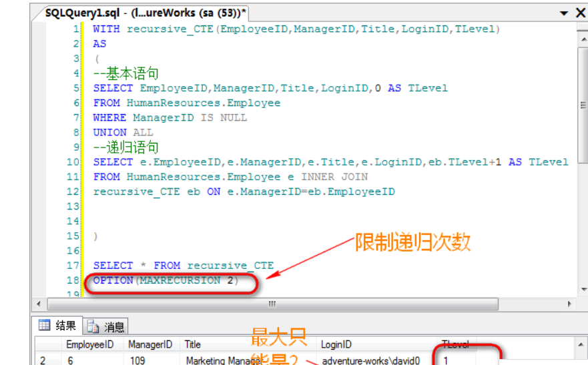Click the grid icon on the 结果 tab
The width and height of the screenshot is (588, 365).
(45, 326)
